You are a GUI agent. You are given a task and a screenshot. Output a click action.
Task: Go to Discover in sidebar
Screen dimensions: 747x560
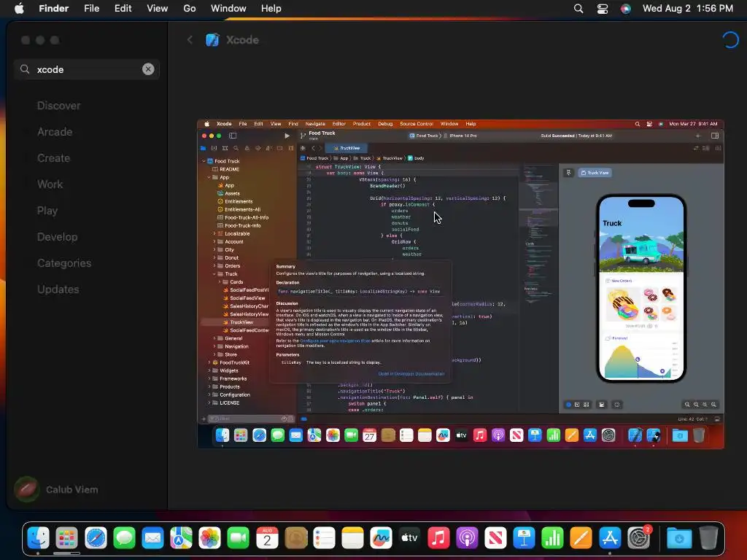pos(58,106)
